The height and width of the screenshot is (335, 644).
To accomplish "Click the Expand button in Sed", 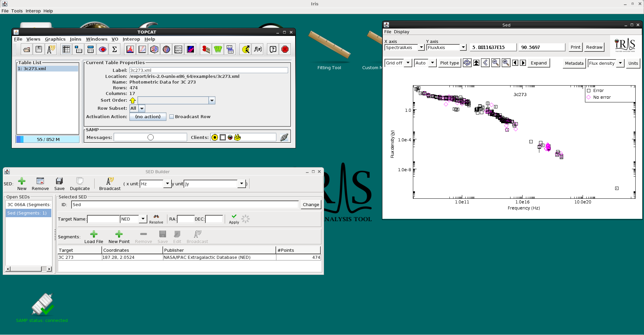I will [x=539, y=63].
